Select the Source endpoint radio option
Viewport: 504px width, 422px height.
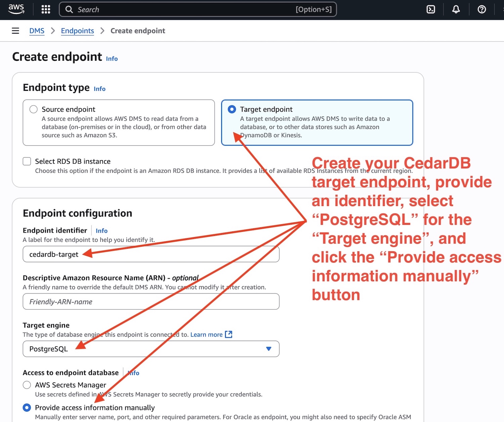(34, 109)
